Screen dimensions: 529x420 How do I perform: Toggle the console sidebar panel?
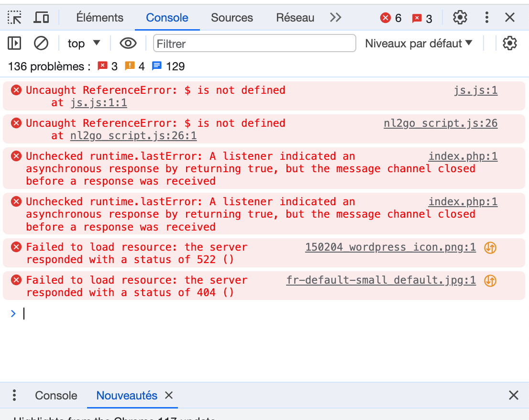(x=14, y=43)
